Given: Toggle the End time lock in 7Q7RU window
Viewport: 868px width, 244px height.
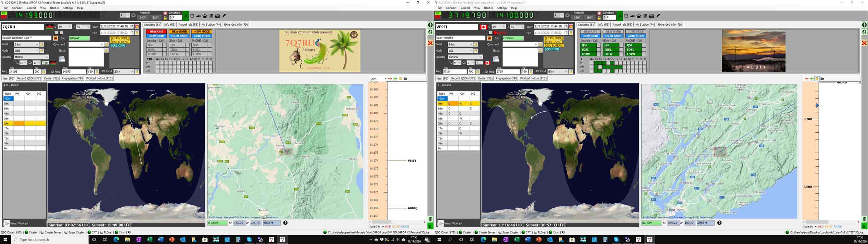Looking at the screenshot, I should [137, 33].
